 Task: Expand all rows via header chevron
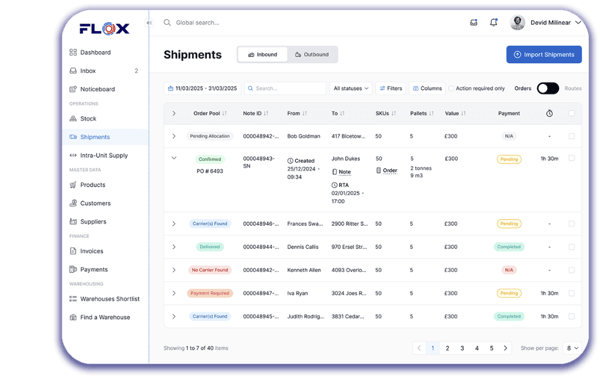click(x=174, y=113)
